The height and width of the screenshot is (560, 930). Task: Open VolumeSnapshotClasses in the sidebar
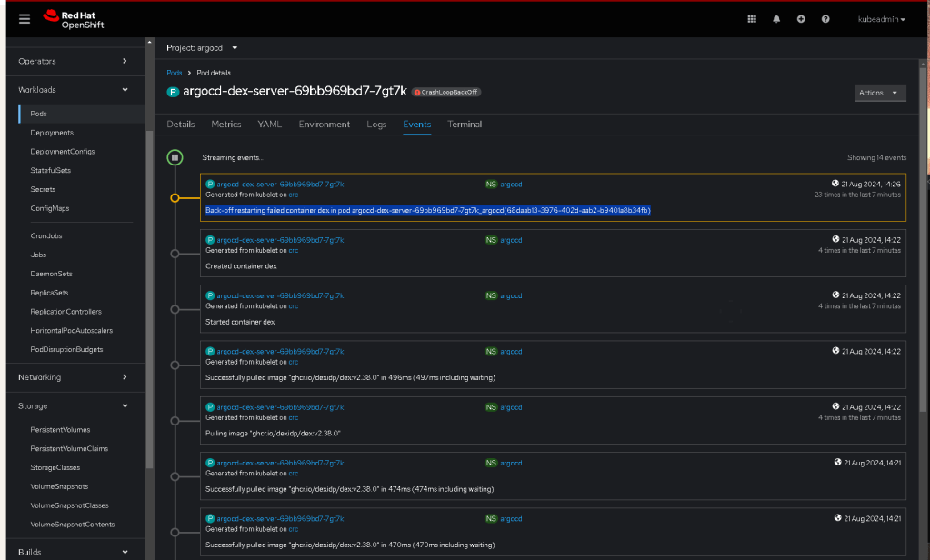69,505
